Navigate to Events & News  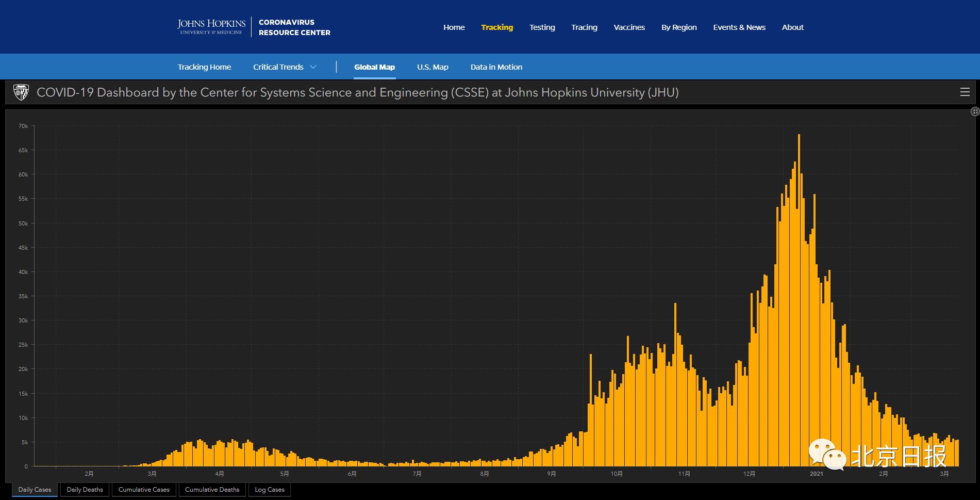tap(739, 27)
